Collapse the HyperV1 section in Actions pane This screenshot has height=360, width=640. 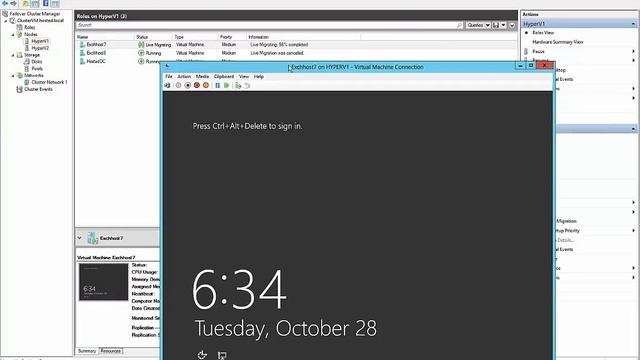click(x=633, y=24)
